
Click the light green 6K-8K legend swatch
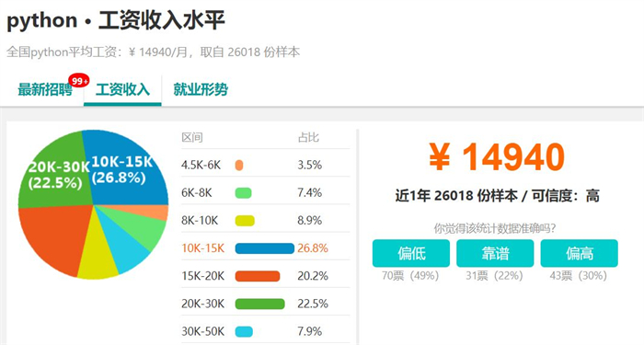(243, 193)
